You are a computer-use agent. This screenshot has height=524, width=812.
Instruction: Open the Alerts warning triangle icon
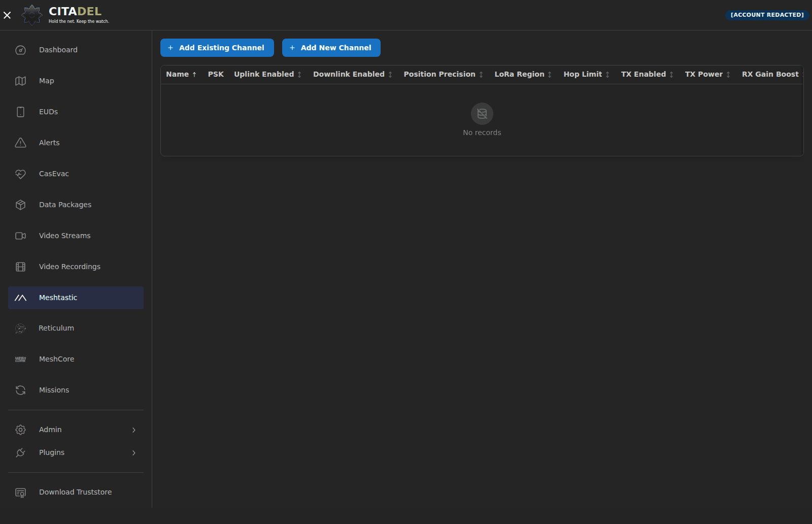20,143
